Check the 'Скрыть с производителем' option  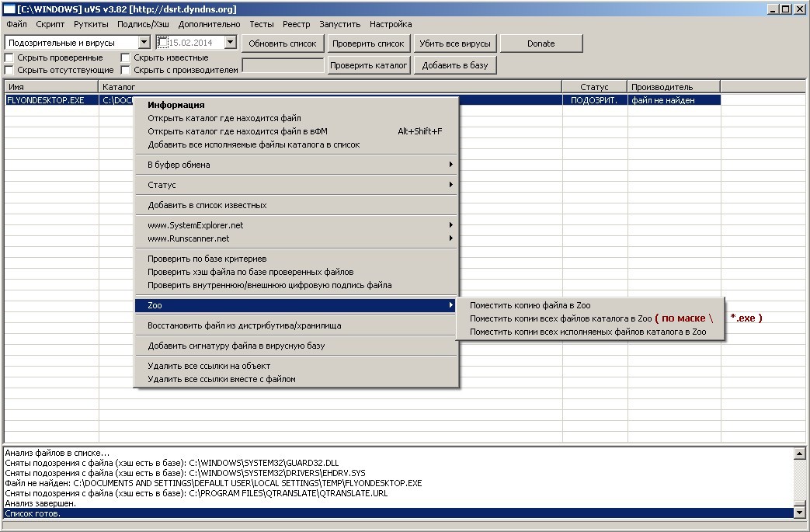pyautogui.click(x=126, y=70)
